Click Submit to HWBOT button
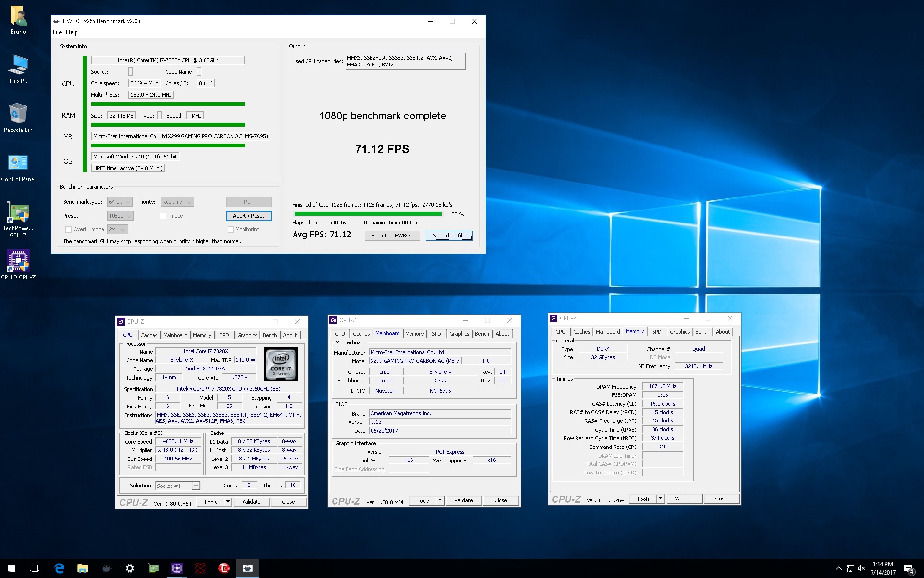This screenshot has height=578, width=924. point(392,236)
